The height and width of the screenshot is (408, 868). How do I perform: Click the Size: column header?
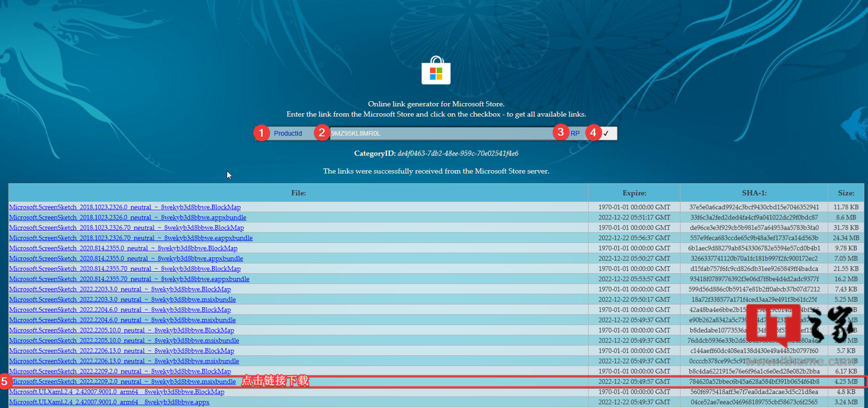click(846, 193)
